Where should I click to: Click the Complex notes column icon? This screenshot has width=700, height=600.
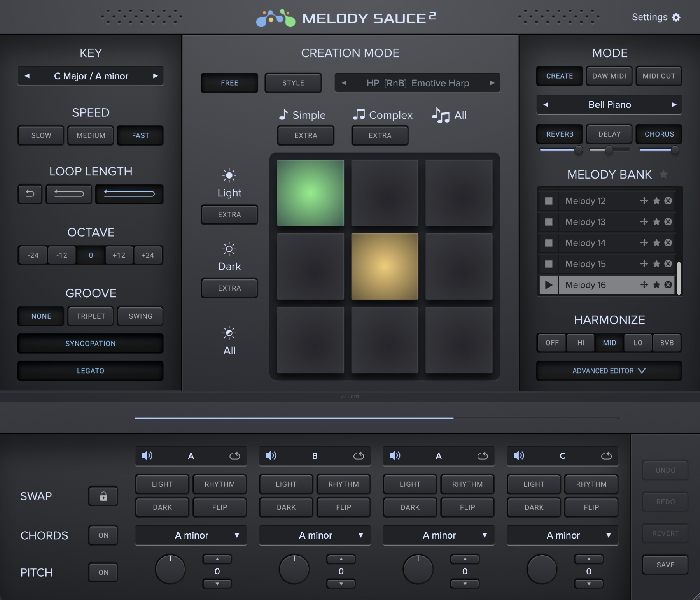pos(359,114)
